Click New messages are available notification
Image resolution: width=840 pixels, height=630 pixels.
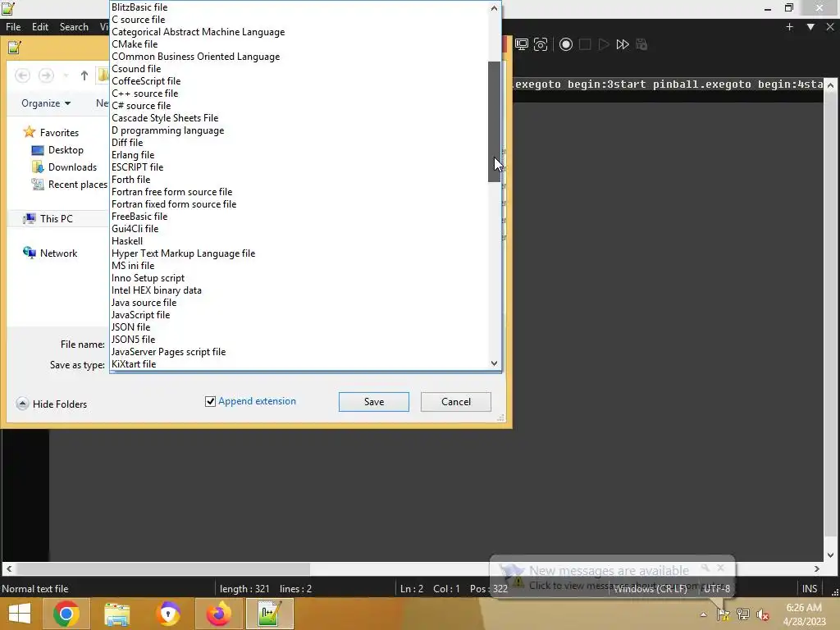pos(612,577)
